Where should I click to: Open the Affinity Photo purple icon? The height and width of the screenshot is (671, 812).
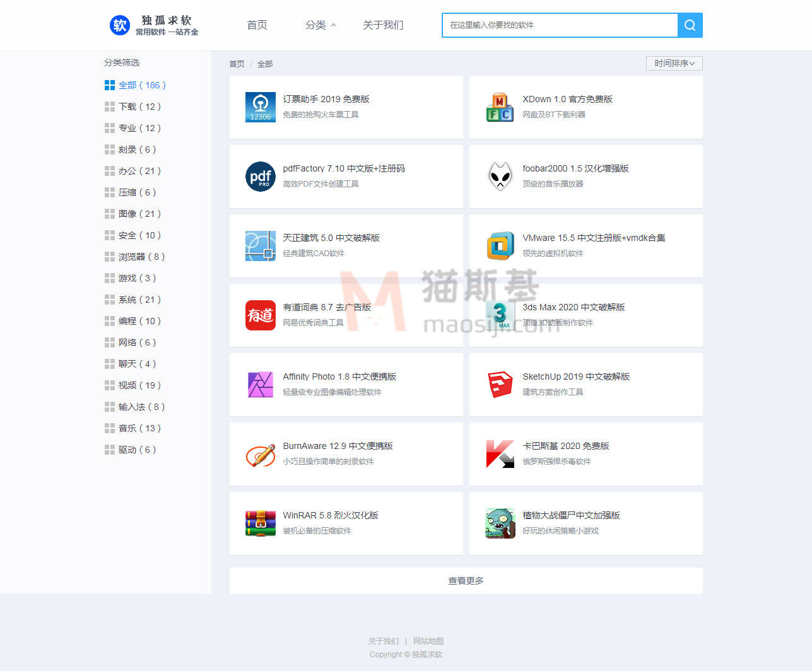click(x=261, y=385)
